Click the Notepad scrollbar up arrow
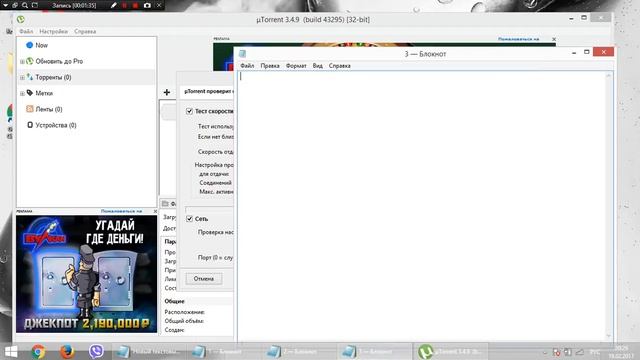Viewport: 640px width, 360px height. tap(609, 76)
